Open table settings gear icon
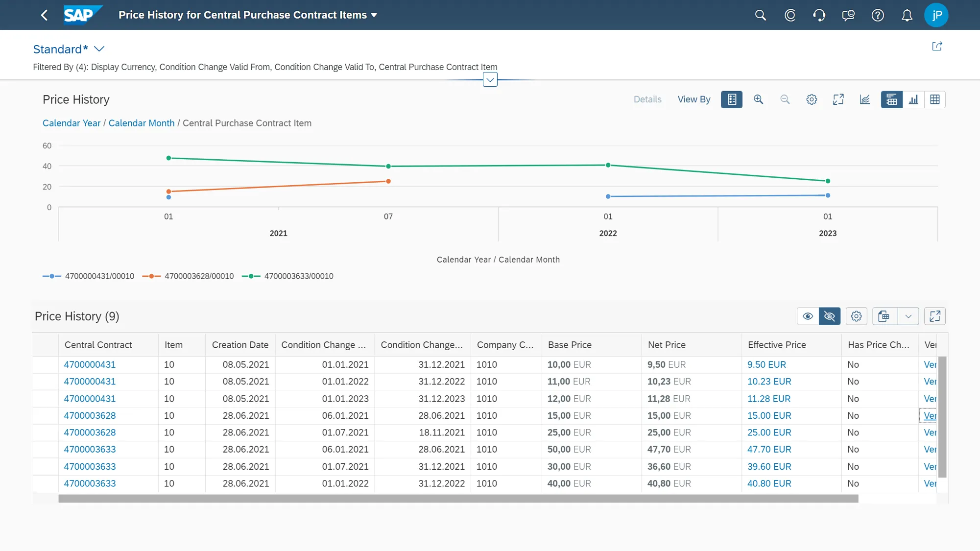The image size is (980, 551). (x=856, y=316)
